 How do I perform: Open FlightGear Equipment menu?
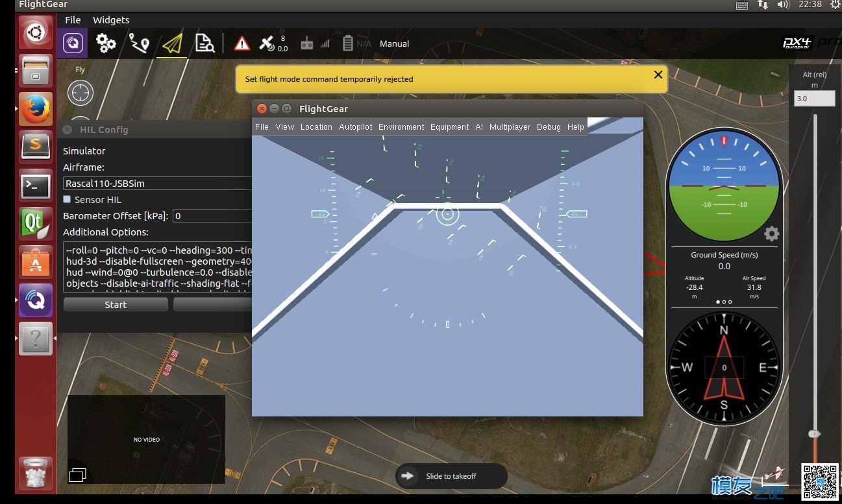pyautogui.click(x=449, y=127)
